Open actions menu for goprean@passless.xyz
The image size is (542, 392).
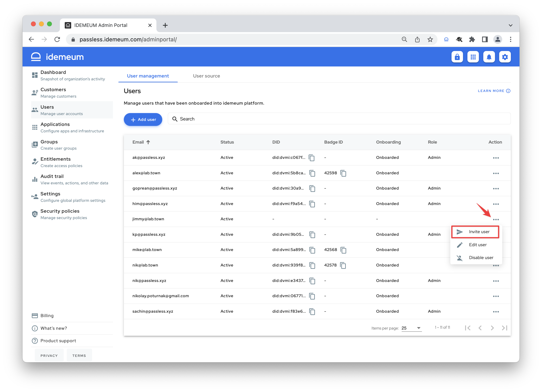(496, 188)
